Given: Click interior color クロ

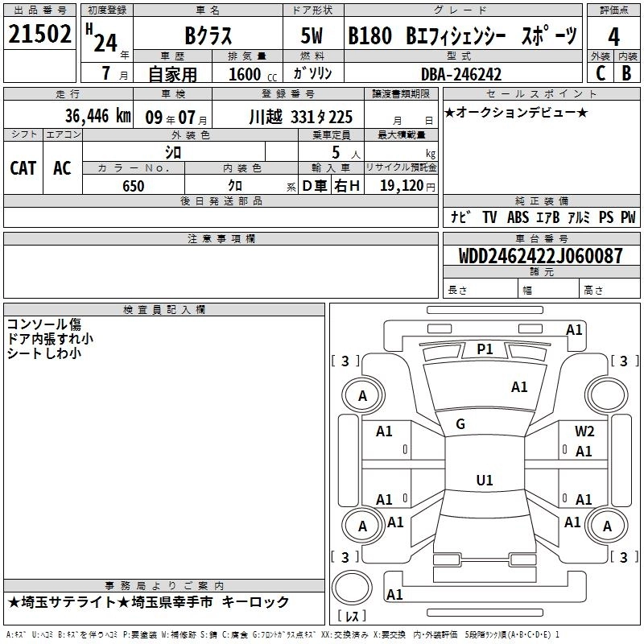Looking at the screenshot, I should click(x=235, y=186).
